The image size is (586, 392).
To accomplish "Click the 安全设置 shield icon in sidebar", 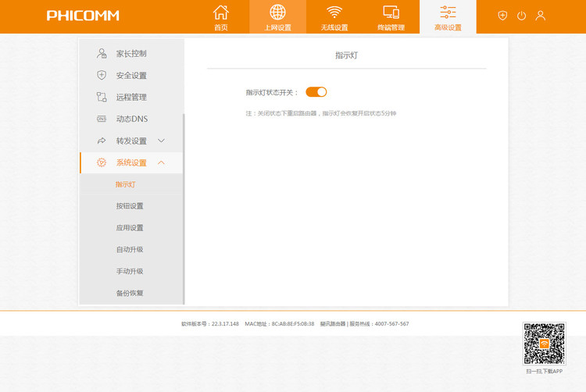I will tap(102, 75).
